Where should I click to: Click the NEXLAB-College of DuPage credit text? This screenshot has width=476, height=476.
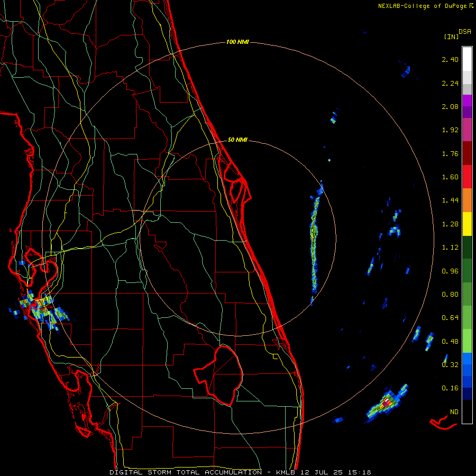[422, 6]
